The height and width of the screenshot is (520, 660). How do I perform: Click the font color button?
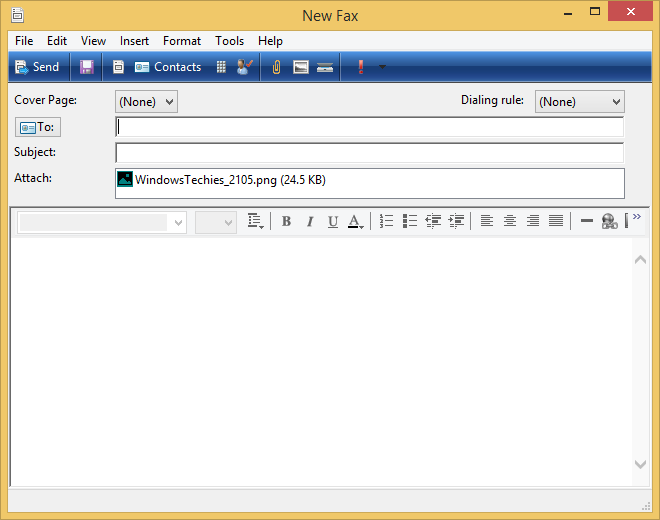point(356,221)
